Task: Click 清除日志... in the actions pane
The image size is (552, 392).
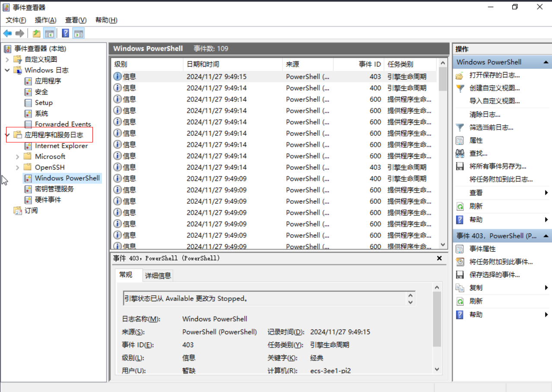Action: [x=485, y=114]
